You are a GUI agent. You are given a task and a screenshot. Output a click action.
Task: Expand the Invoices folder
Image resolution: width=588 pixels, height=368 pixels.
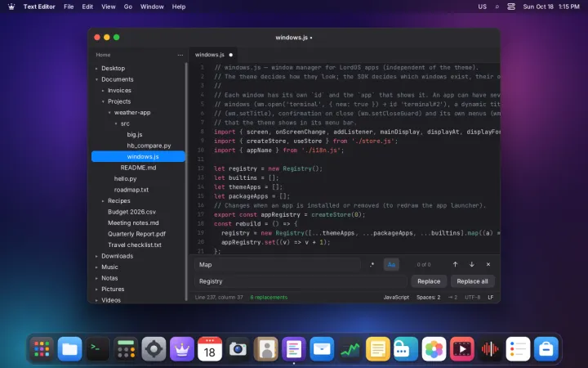103,91
